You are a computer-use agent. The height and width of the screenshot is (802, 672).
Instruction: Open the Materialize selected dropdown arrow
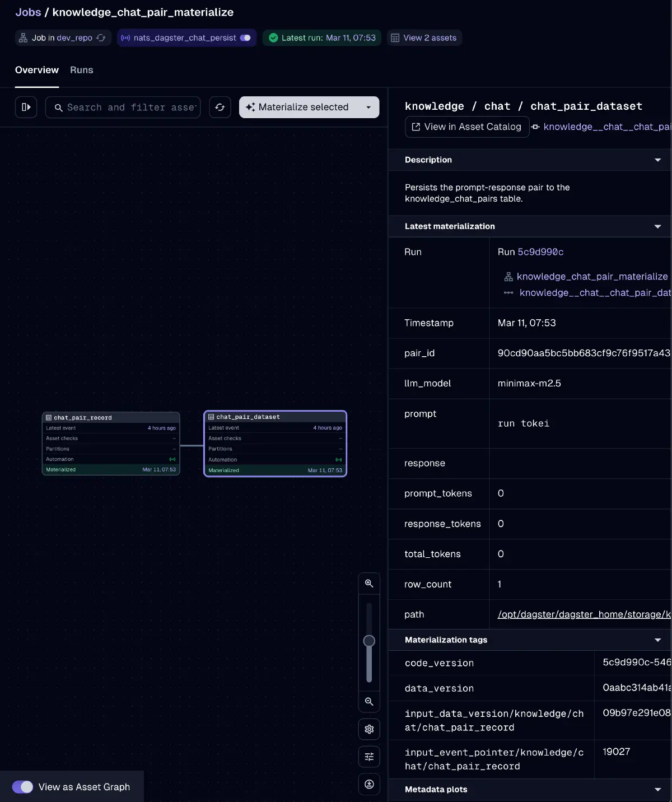click(368, 107)
